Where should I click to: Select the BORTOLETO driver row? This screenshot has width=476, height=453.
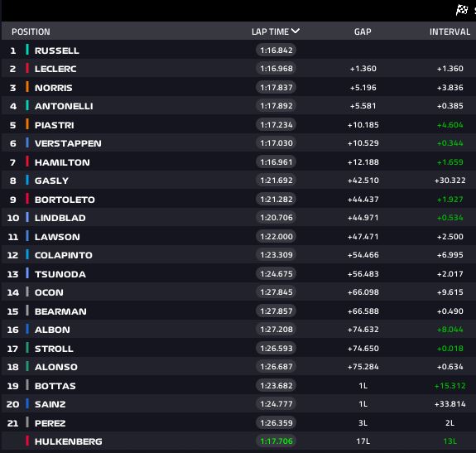[x=238, y=200]
